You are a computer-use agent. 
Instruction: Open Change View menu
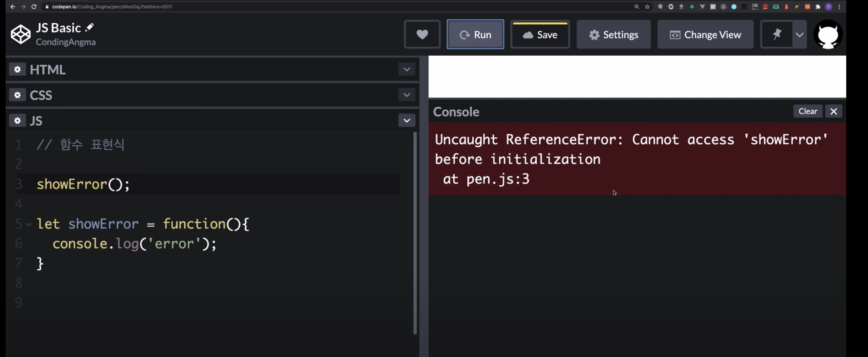coord(705,34)
